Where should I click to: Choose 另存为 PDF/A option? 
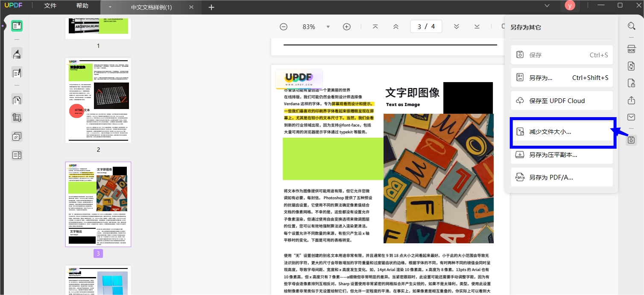tap(562, 177)
